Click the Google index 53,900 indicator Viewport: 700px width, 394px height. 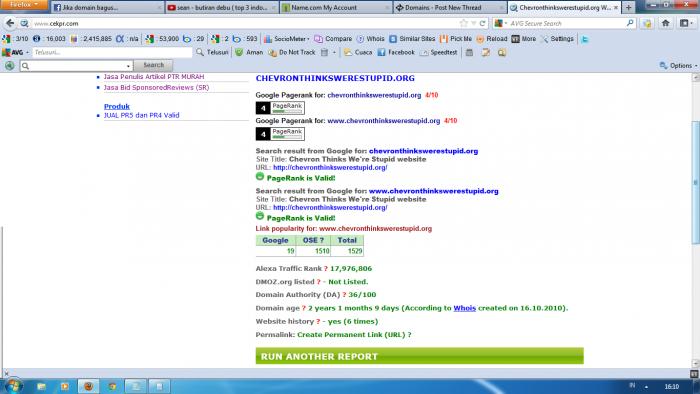[x=162, y=39]
